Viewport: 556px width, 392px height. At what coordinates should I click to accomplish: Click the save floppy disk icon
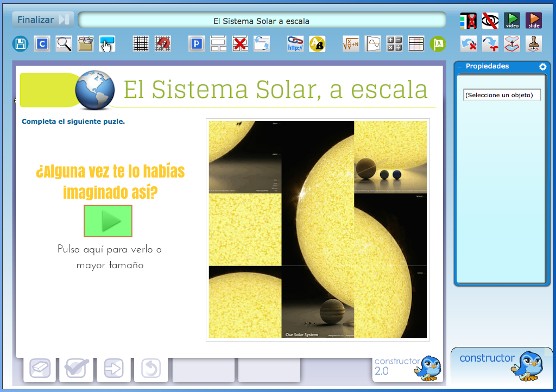tap(20, 44)
